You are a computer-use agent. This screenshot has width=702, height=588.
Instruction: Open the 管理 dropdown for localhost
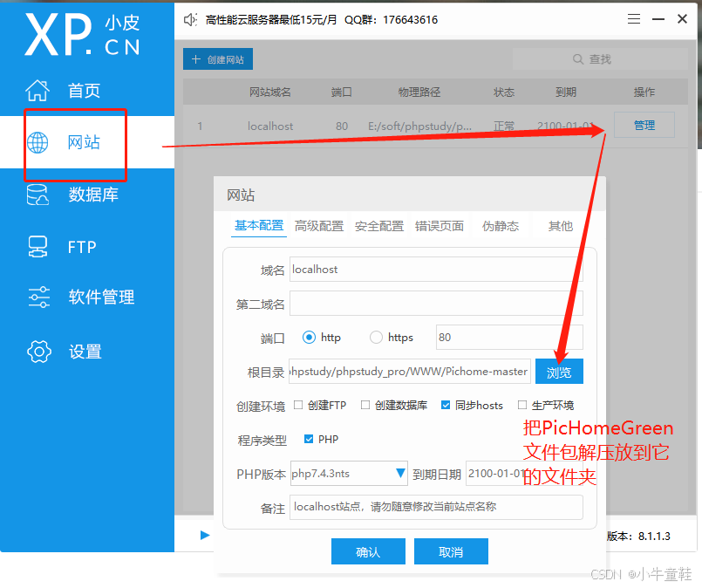[x=644, y=125]
